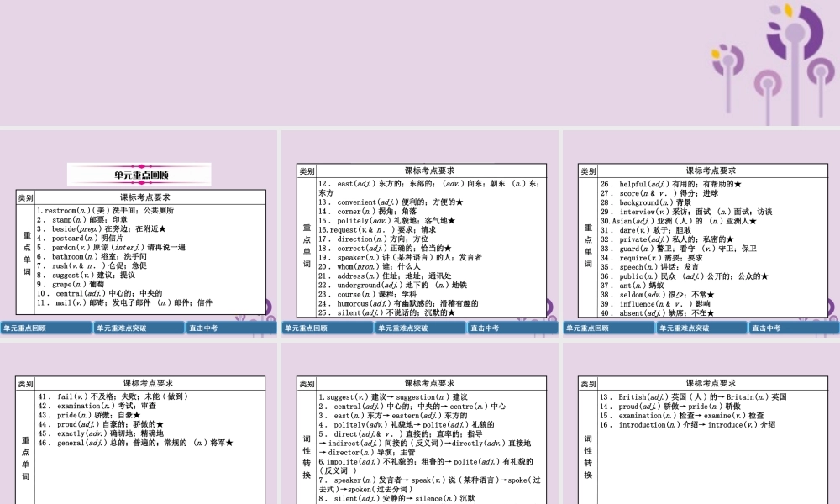
Task: Click 单元重点回顾 tab under the restroom word list
Action: [x=46, y=328]
